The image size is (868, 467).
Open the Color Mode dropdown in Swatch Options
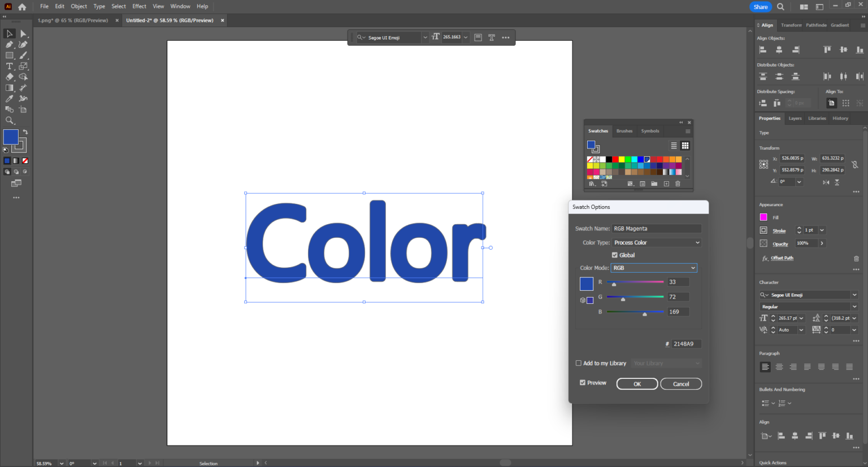point(653,268)
